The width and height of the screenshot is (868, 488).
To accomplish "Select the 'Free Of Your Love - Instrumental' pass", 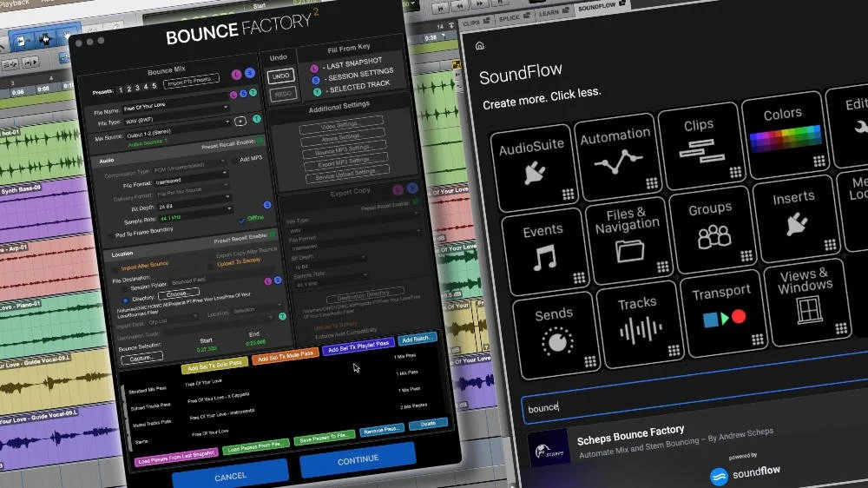I will (x=222, y=414).
